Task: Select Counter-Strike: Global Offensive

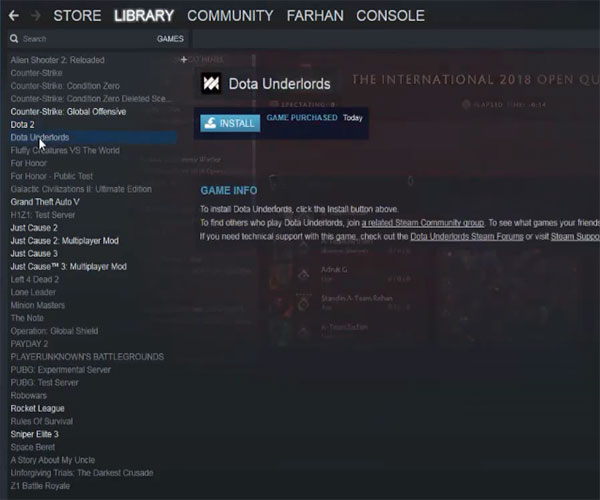Action: pos(68,112)
